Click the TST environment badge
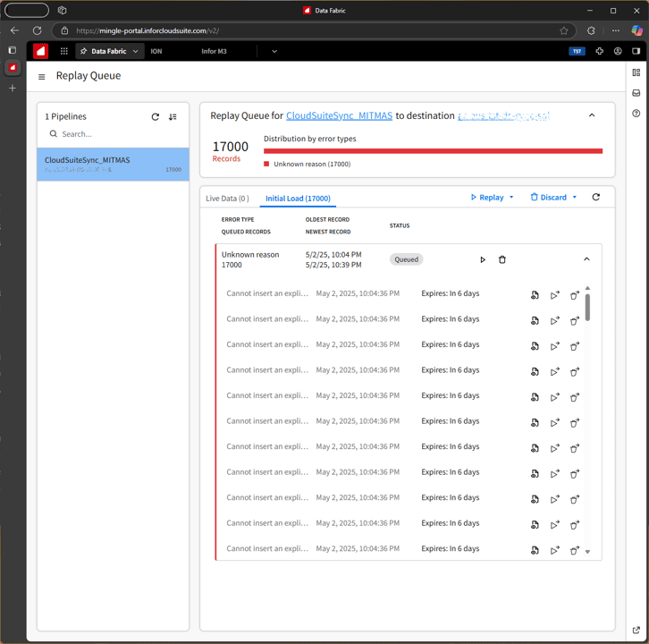The width and height of the screenshot is (649, 644). (577, 51)
